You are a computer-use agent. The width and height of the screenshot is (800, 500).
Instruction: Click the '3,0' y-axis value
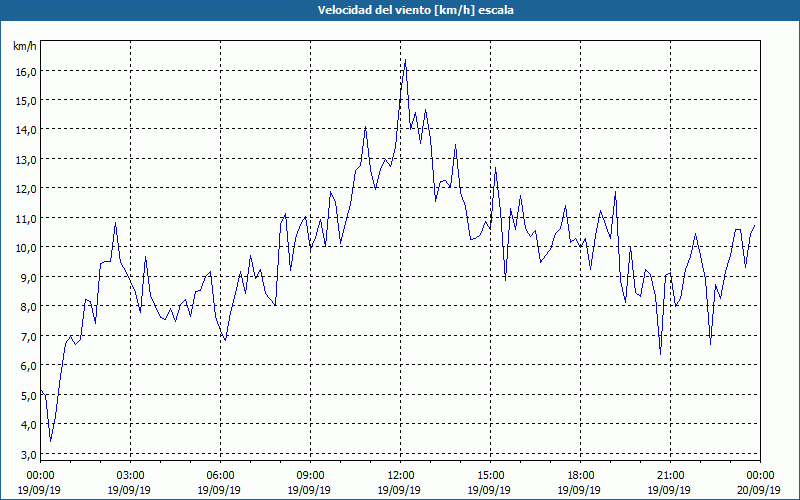(29, 454)
